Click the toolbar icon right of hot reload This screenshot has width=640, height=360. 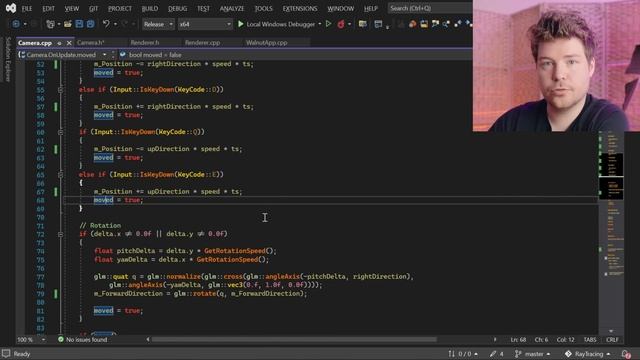point(362,24)
